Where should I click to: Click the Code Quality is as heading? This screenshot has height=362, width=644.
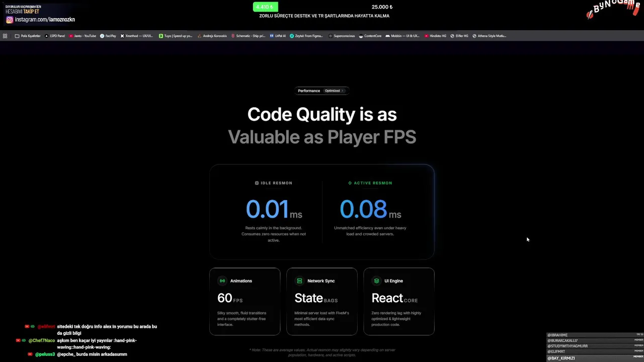(322, 115)
